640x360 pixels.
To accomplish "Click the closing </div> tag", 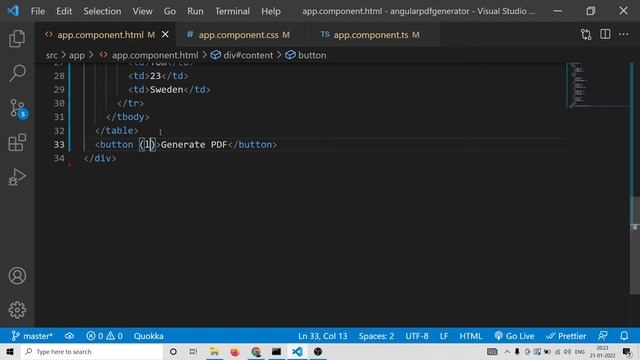I will tap(100, 158).
